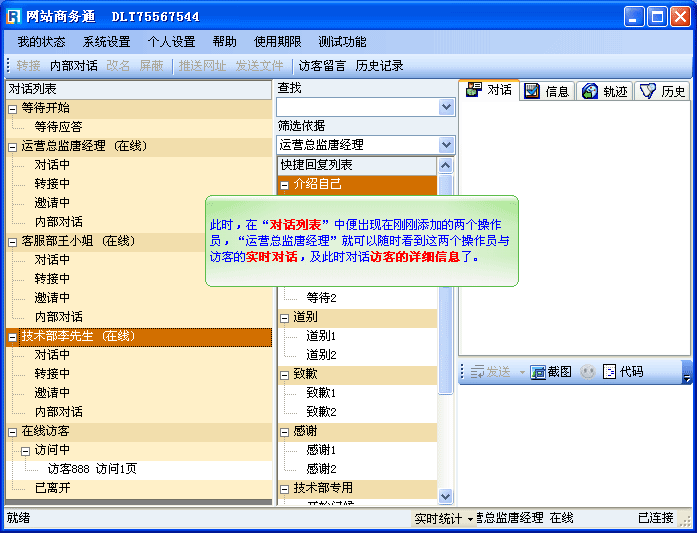Click 访客留言 in the toolbar
The height and width of the screenshot is (533, 697).
pos(322,66)
